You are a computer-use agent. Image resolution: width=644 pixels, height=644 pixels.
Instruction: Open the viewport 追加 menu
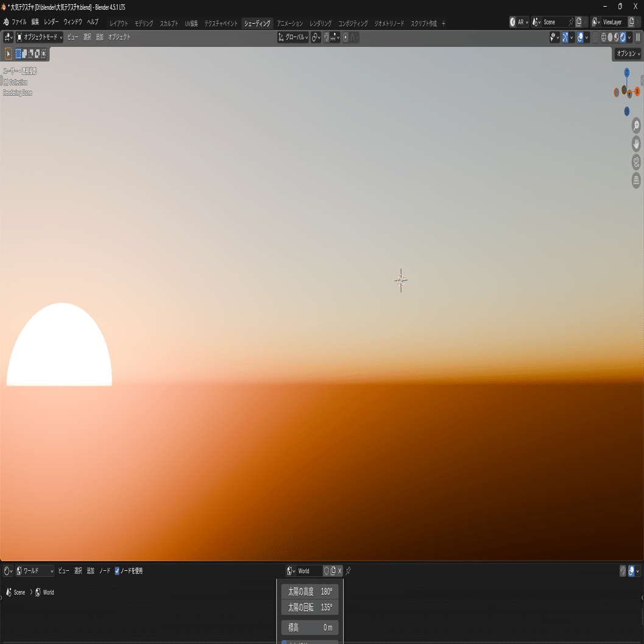[99, 37]
